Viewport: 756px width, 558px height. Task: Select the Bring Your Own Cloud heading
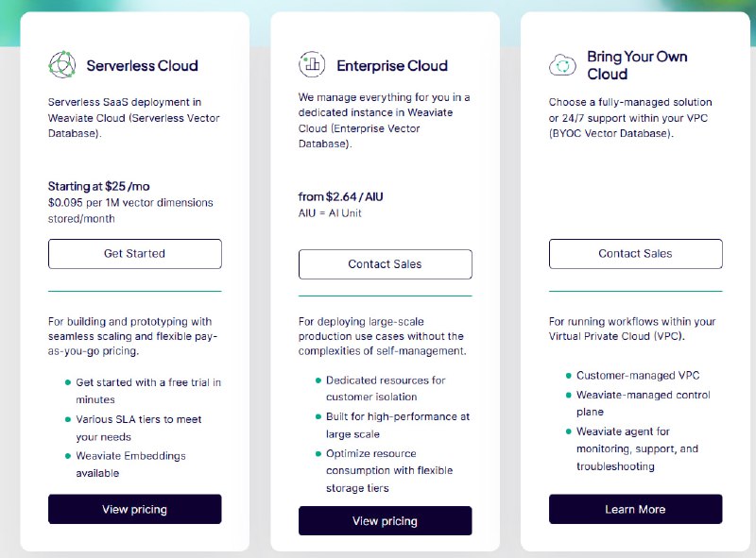pyautogui.click(x=637, y=64)
